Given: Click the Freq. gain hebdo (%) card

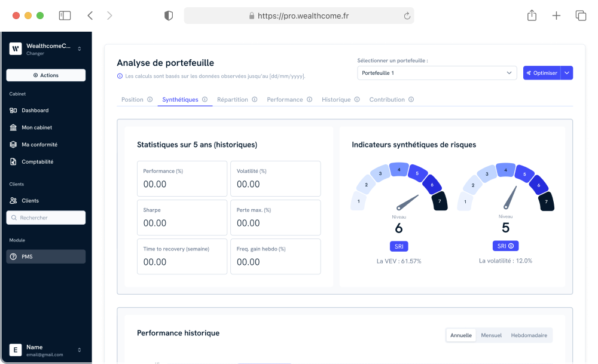Looking at the screenshot, I should pyautogui.click(x=275, y=256).
